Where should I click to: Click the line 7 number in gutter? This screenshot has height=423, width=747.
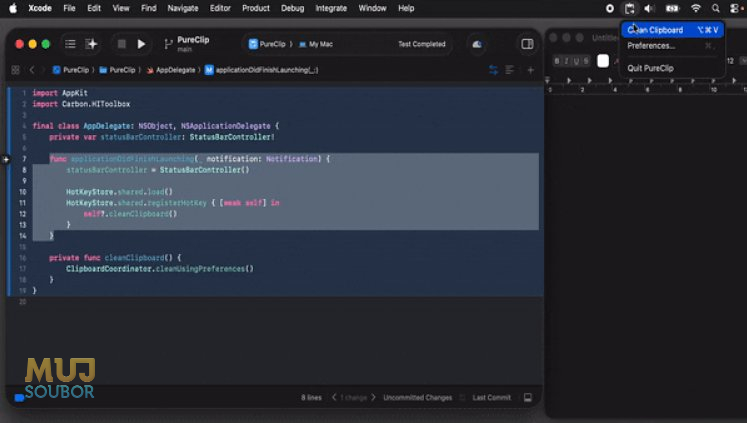click(22, 159)
